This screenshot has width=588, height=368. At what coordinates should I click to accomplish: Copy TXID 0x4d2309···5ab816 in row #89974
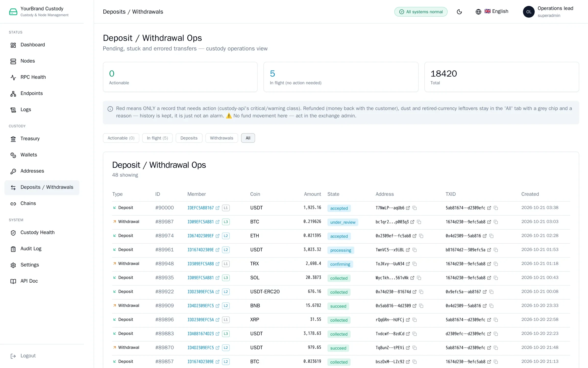tap(491, 236)
